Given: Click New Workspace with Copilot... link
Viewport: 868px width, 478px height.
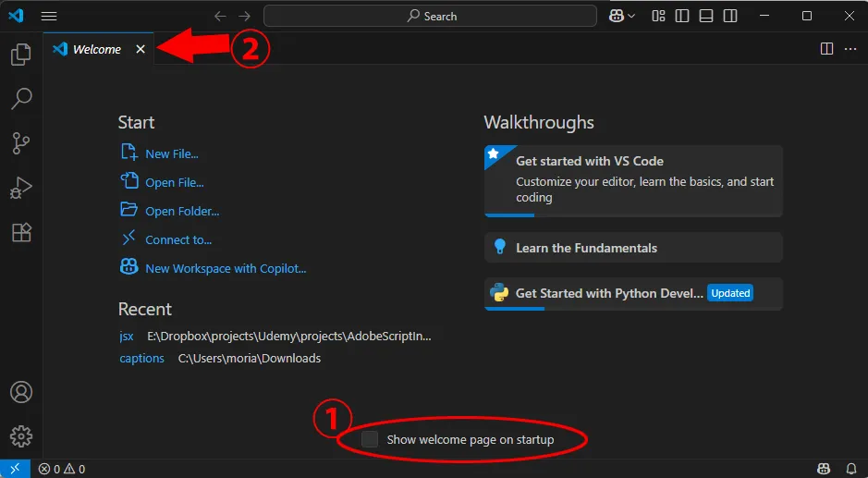Looking at the screenshot, I should [x=226, y=269].
